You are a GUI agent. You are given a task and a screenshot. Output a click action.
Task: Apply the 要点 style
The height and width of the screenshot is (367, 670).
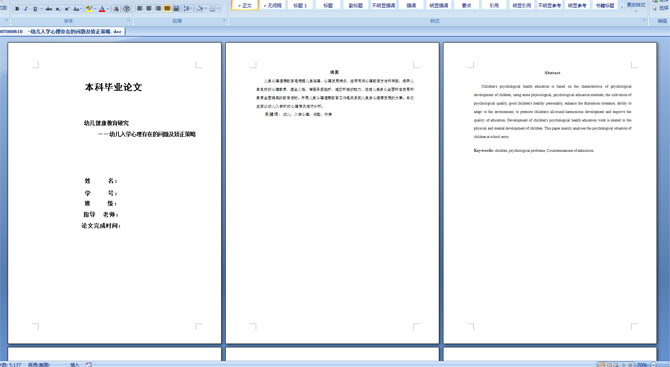click(466, 5)
